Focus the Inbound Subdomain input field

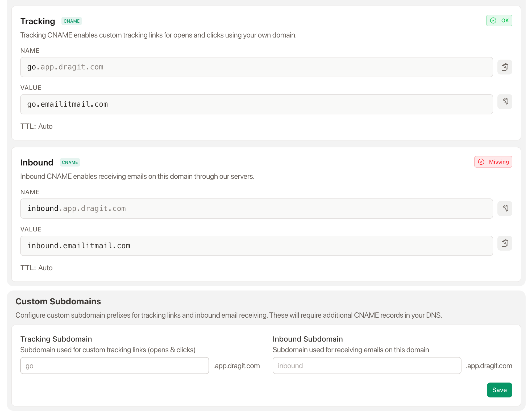click(x=367, y=366)
